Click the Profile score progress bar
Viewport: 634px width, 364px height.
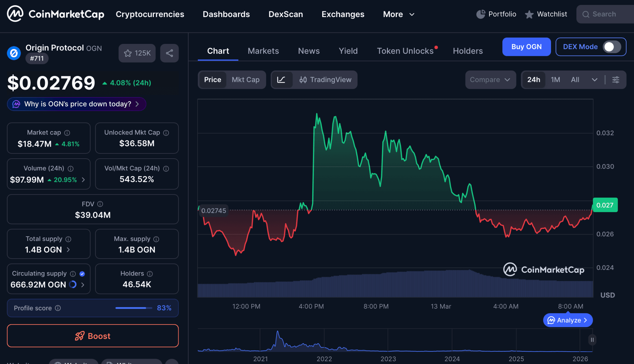coord(133,308)
